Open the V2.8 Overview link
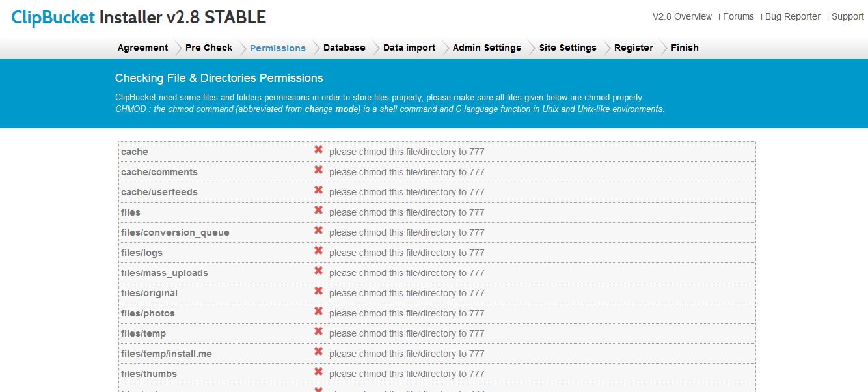 (682, 16)
